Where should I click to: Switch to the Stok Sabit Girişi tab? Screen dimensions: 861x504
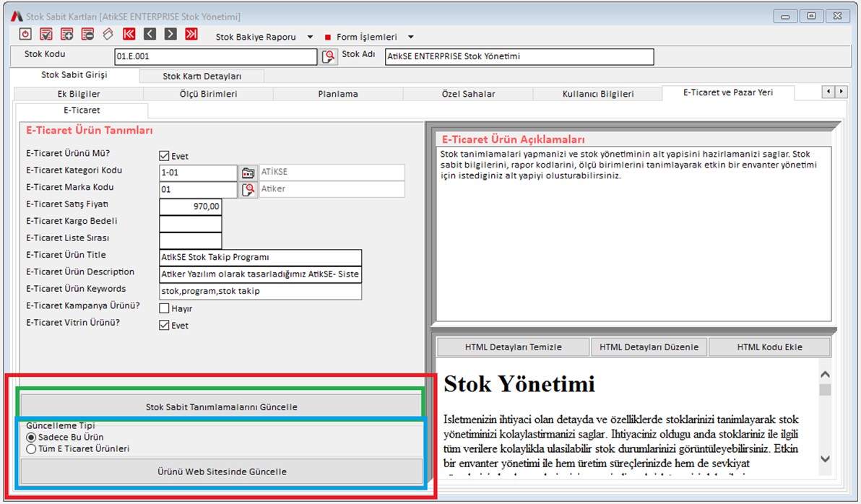coord(74,74)
